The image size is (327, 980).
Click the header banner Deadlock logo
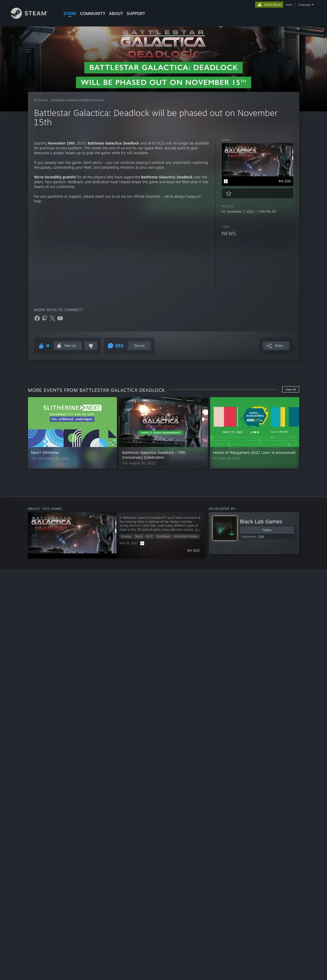coord(163,44)
